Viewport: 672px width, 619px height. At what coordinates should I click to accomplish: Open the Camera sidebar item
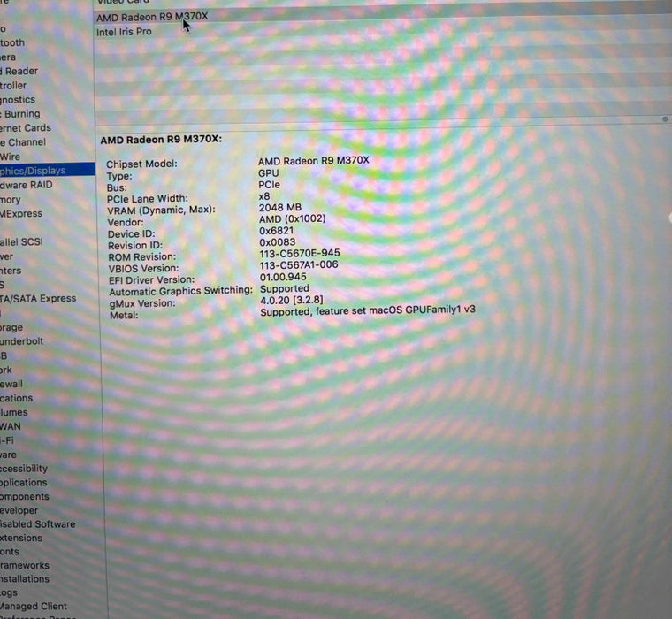pyautogui.click(x=8, y=57)
